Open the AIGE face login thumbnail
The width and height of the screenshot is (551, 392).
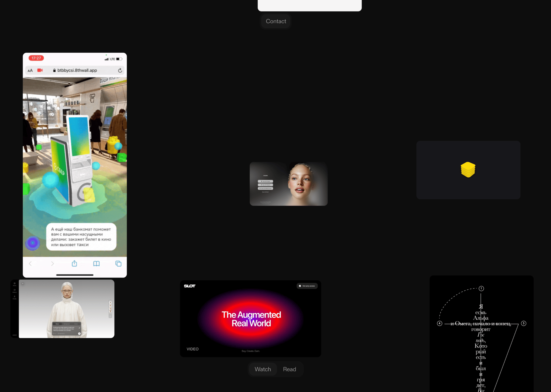point(289,184)
